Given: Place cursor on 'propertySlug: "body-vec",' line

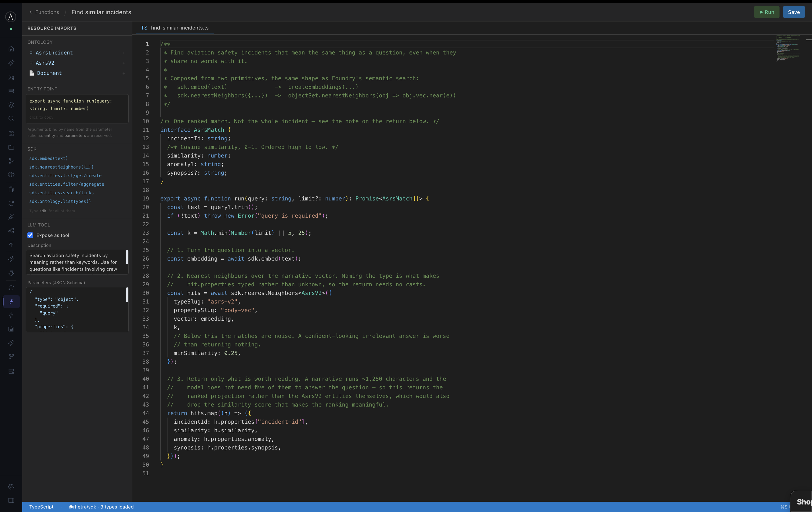Looking at the screenshot, I should tap(215, 310).
